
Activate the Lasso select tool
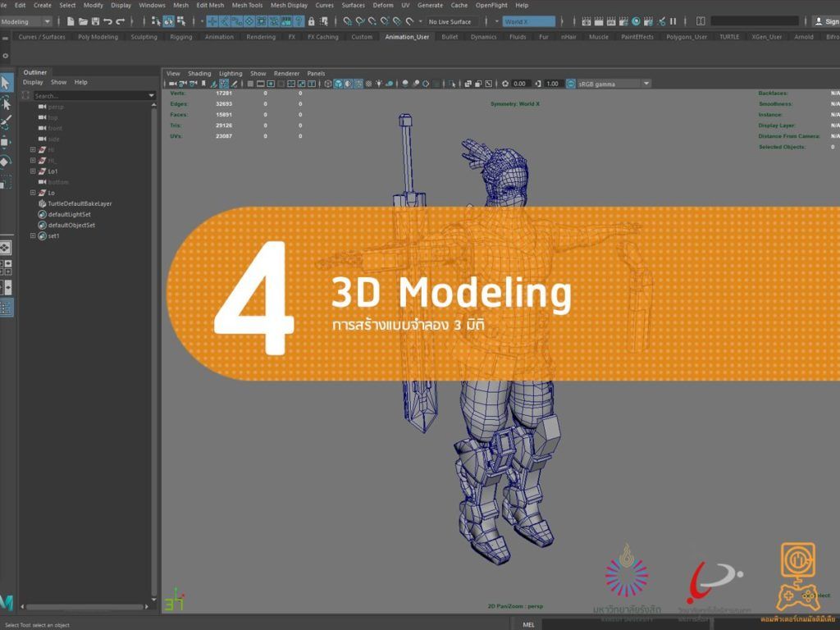point(6,103)
